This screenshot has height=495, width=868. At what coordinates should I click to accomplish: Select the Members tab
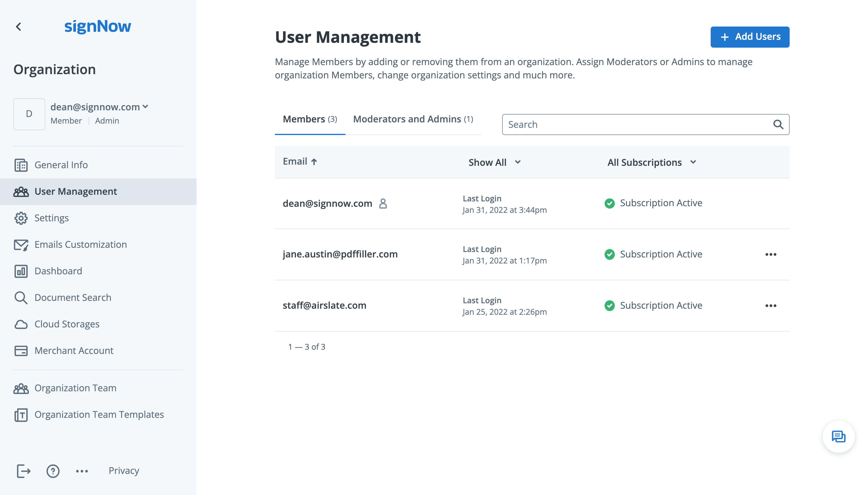310,119
